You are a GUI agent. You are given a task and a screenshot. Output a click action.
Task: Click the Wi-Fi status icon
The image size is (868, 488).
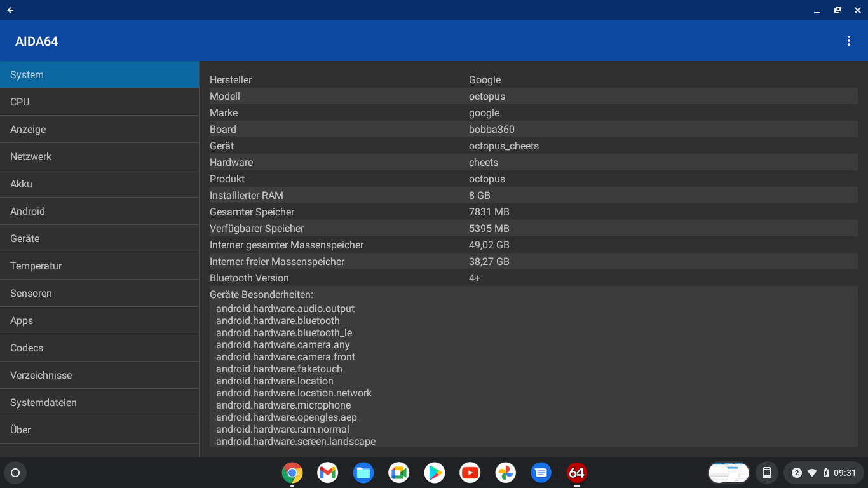812,473
